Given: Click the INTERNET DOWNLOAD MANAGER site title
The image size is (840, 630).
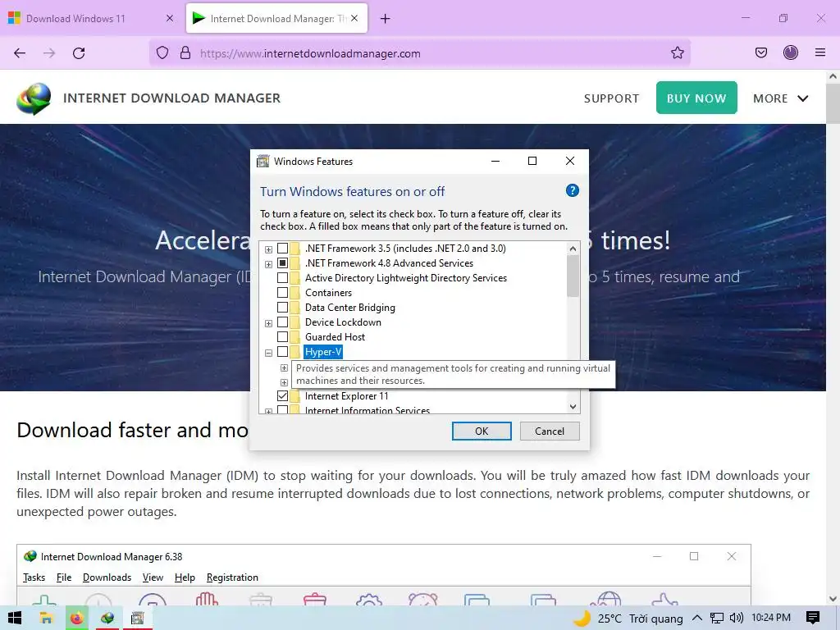Looking at the screenshot, I should pyautogui.click(x=172, y=98).
